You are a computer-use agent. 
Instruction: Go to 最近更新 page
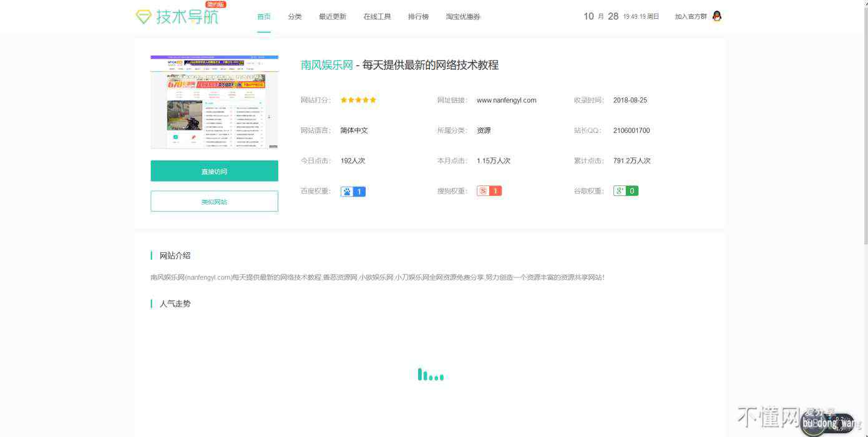point(333,17)
